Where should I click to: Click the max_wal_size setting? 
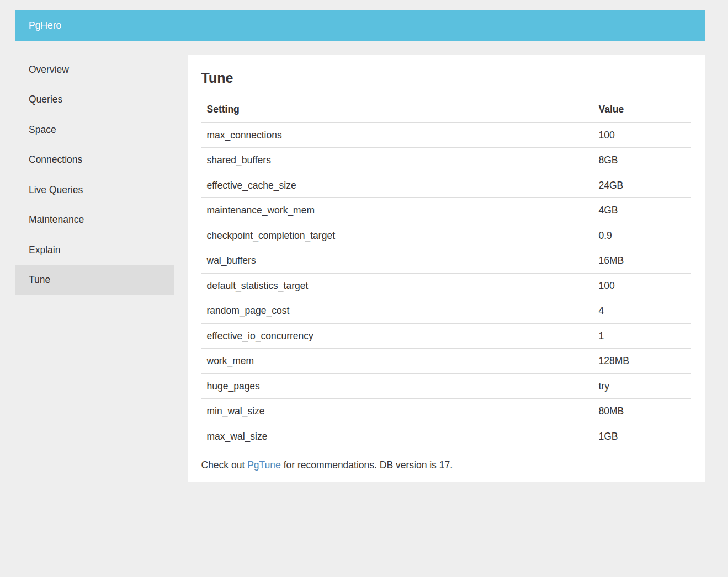(x=237, y=436)
